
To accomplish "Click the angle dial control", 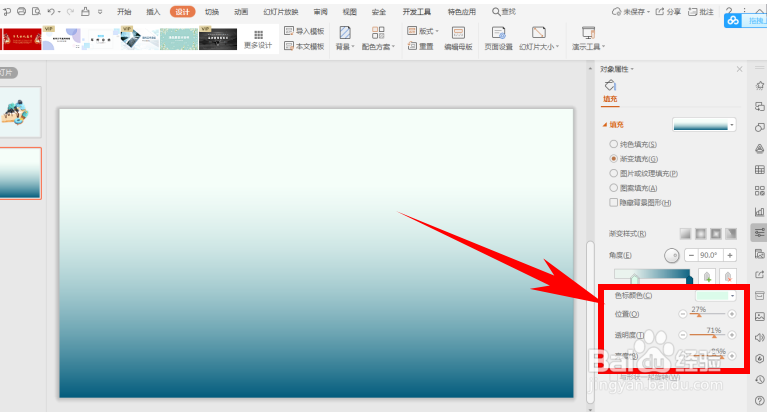I will [x=672, y=255].
